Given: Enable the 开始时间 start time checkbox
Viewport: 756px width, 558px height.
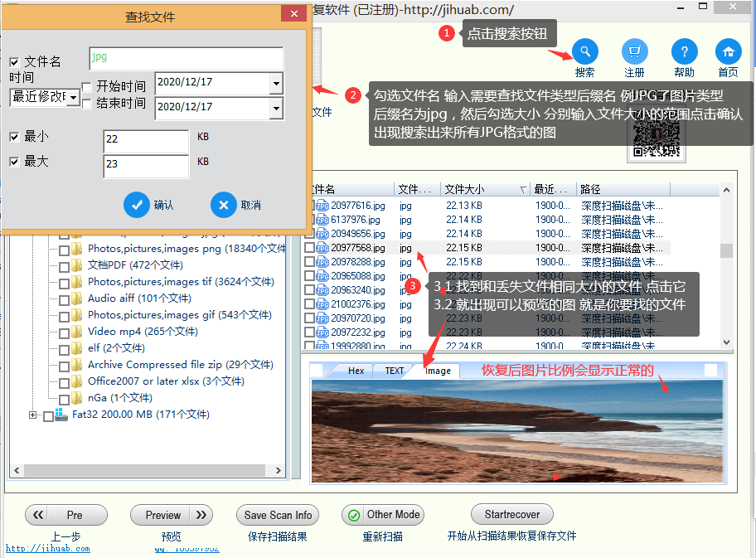Looking at the screenshot, I should tap(86, 85).
